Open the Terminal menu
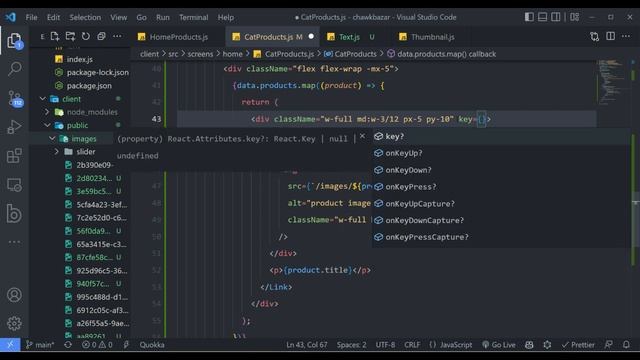This screenshot has height=360, width=640. [x=193, y=18]
